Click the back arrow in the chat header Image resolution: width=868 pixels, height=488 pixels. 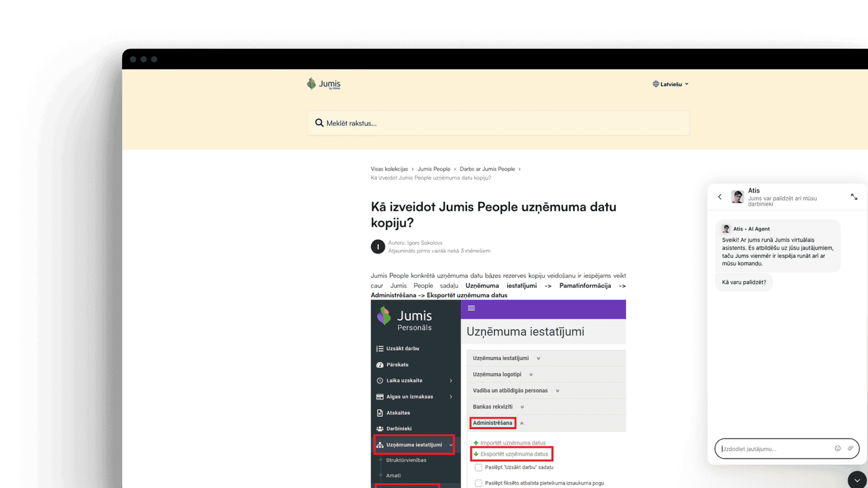click(720, 197)
